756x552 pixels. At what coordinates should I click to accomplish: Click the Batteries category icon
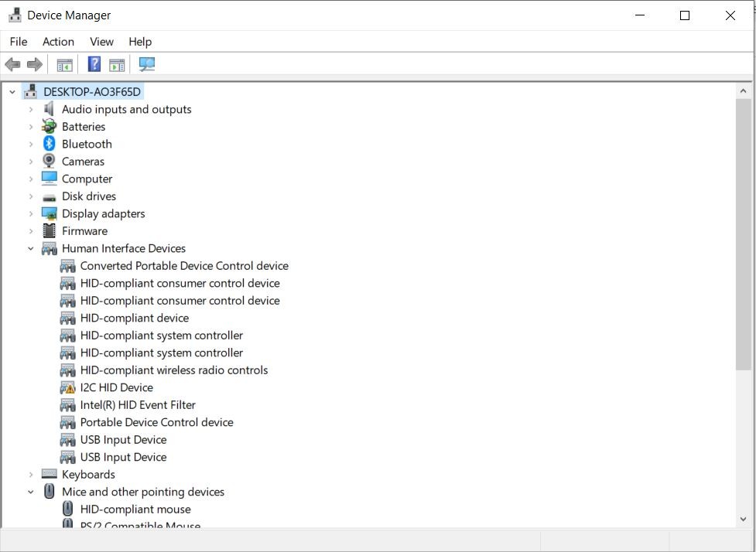[x=49, y=127]
